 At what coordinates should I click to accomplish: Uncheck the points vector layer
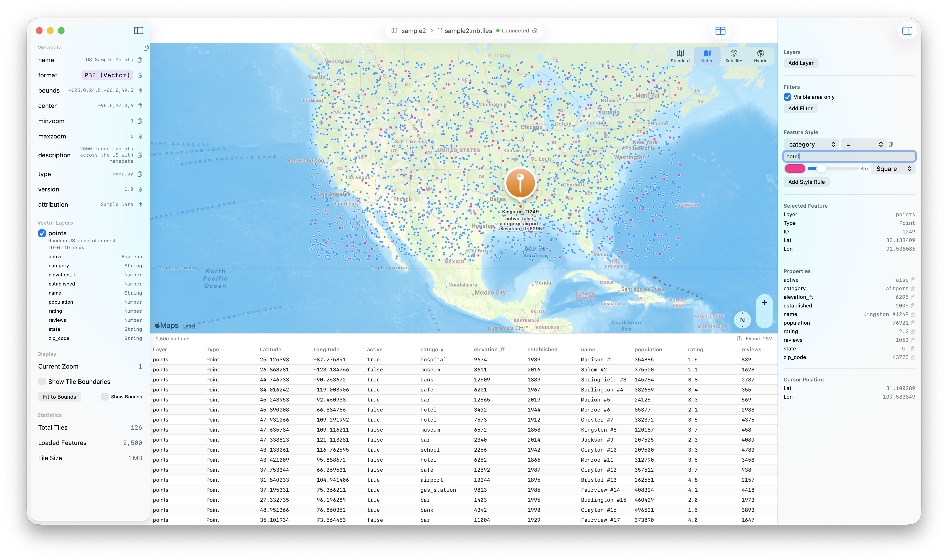point(42,233)
